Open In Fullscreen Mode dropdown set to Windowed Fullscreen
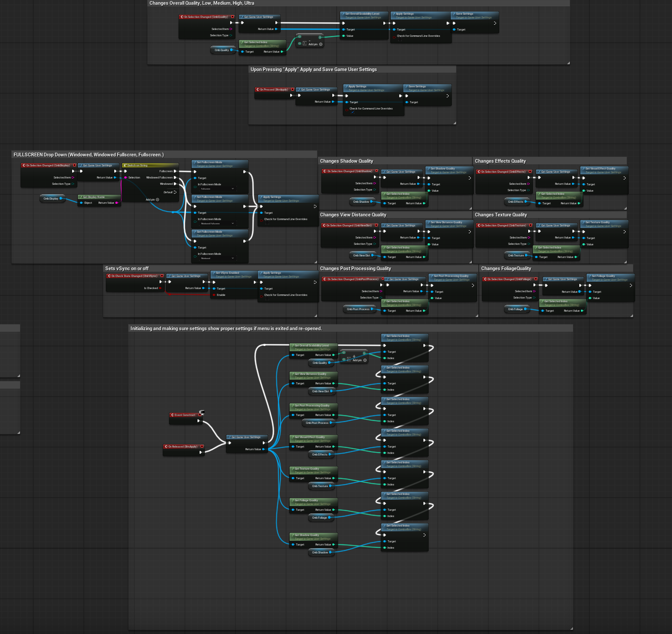672x634 pixels. point(217,223)
